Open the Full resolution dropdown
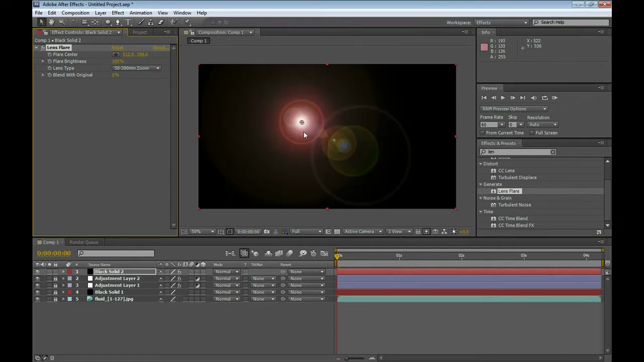The image size is (644, 362). click(x=306, y=232)
